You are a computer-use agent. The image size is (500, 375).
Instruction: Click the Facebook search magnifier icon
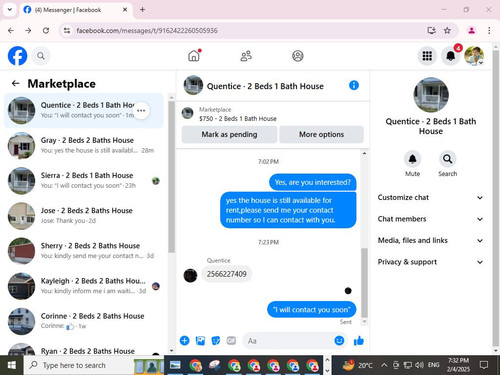click(41, 56)
